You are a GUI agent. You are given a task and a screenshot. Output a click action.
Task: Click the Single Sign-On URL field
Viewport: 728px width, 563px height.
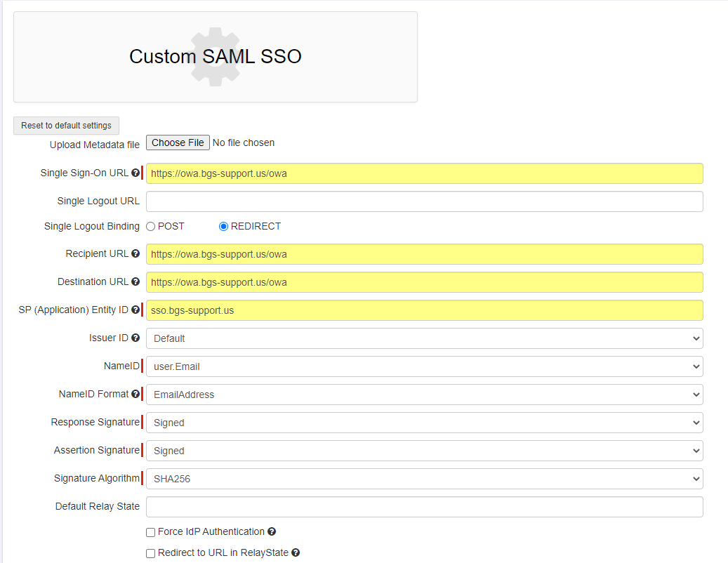point(424,173)
